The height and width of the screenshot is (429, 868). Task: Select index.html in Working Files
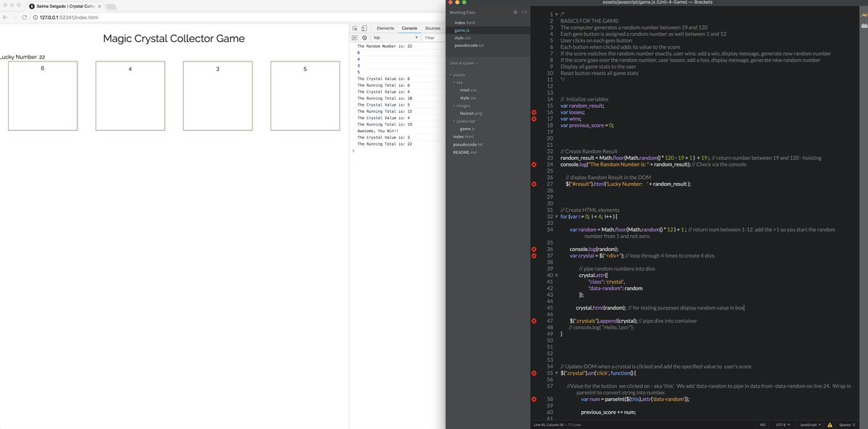coord(464,22)
